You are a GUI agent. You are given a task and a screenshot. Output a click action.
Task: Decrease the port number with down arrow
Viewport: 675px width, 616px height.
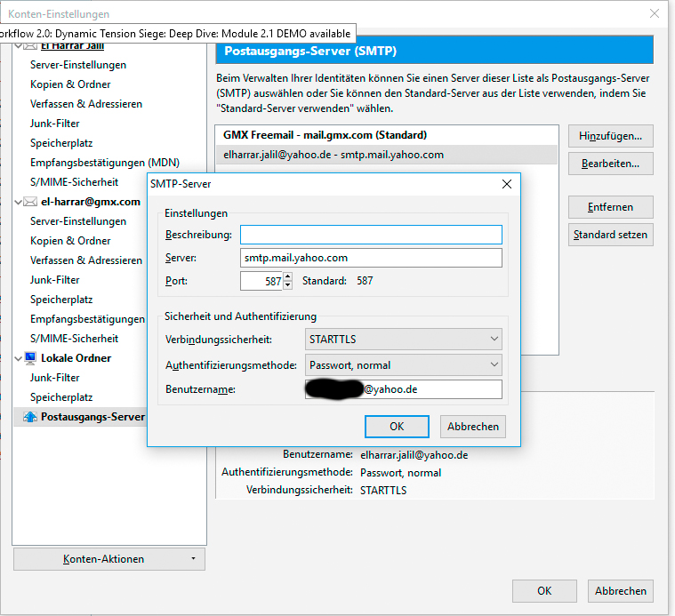click(287, 285)
